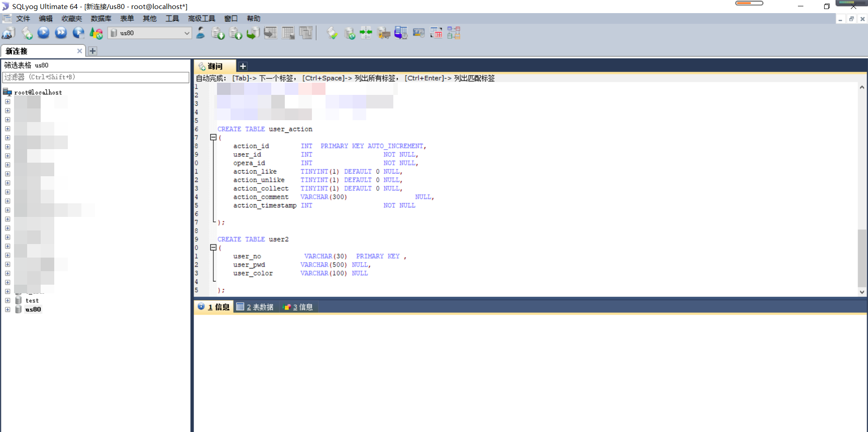
Task: Click the Scheduled Backup clock icon
Action: click(x=401, y=33)
